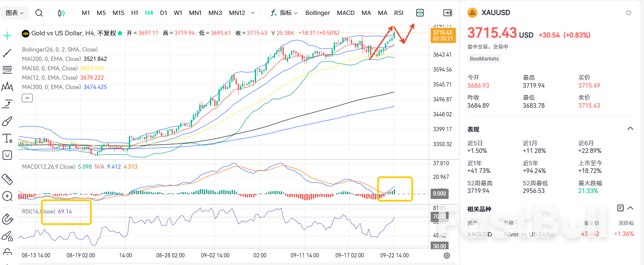Collapse the chart legend with the caret button
This screenshot has height=265, width=644.
click(27, 98)
